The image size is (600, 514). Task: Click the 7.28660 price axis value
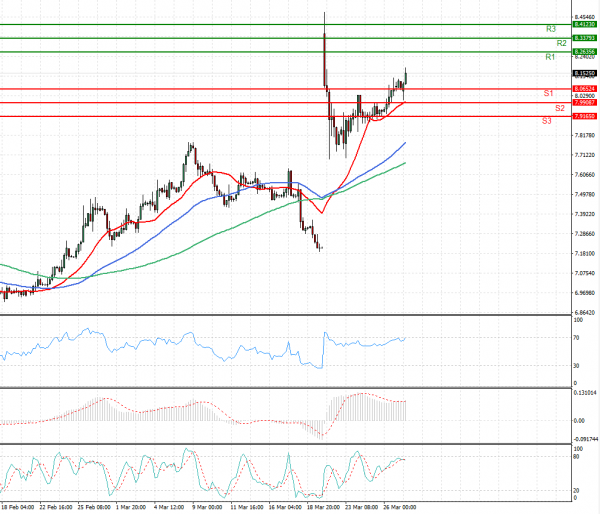(585, 233)
